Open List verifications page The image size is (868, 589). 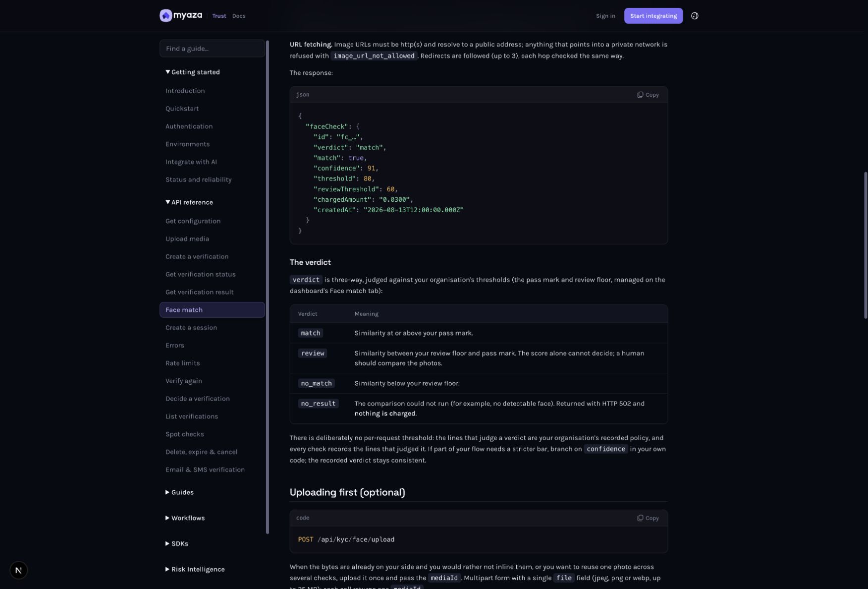tap(191, 417)
